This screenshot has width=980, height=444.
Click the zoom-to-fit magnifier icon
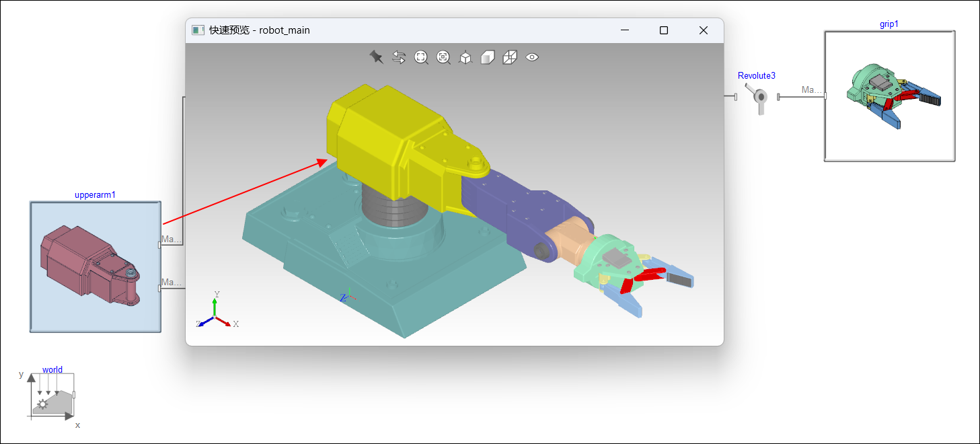tap(421, 57)
